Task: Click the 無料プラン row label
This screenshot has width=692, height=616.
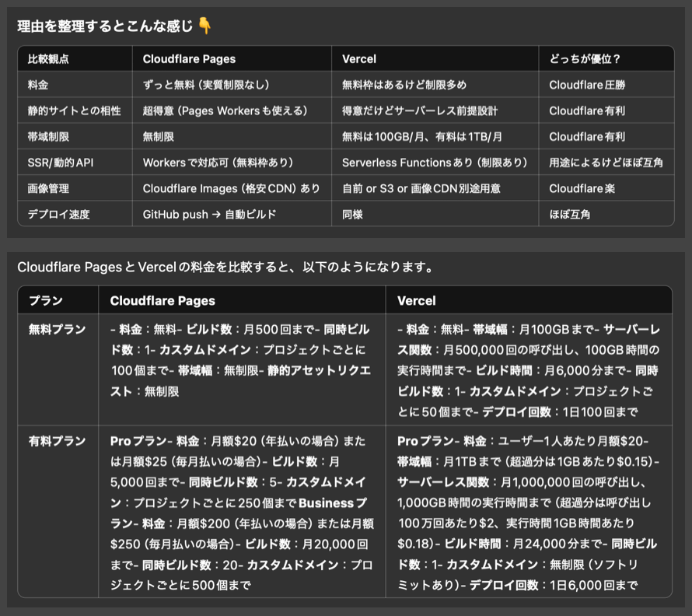Action: pyautogui.click(x=57, y=329)
